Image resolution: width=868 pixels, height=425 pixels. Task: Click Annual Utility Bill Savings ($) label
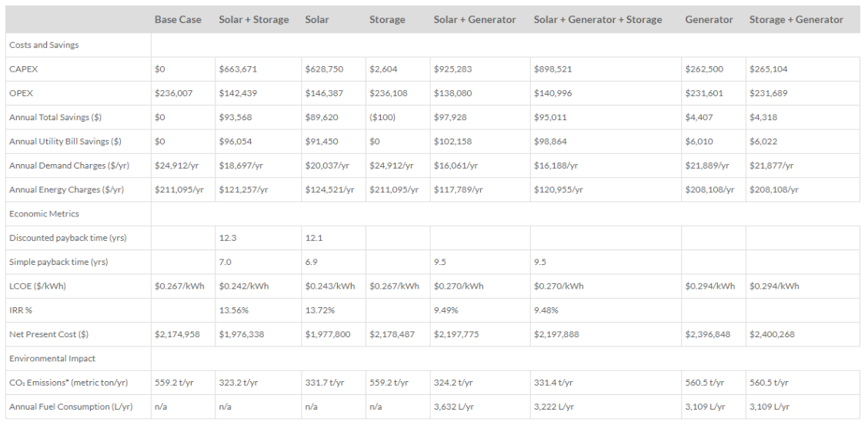pyautogui.click(x=65, y=142)
